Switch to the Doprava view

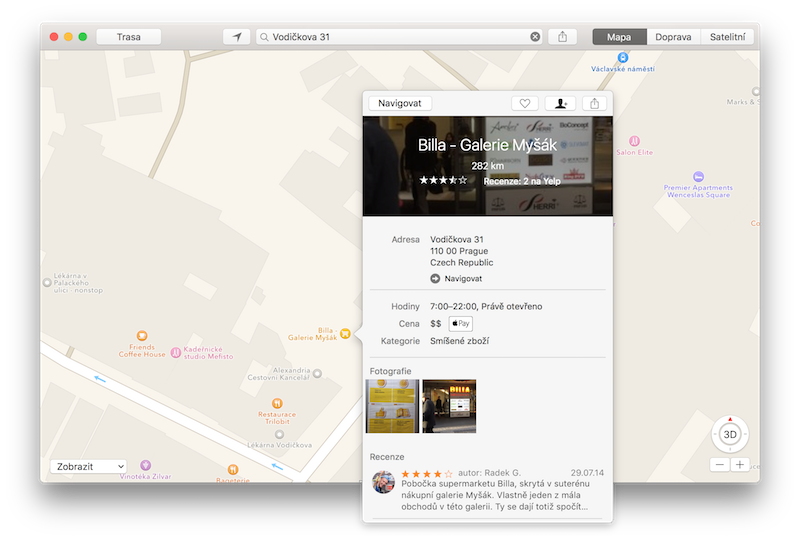673,37
